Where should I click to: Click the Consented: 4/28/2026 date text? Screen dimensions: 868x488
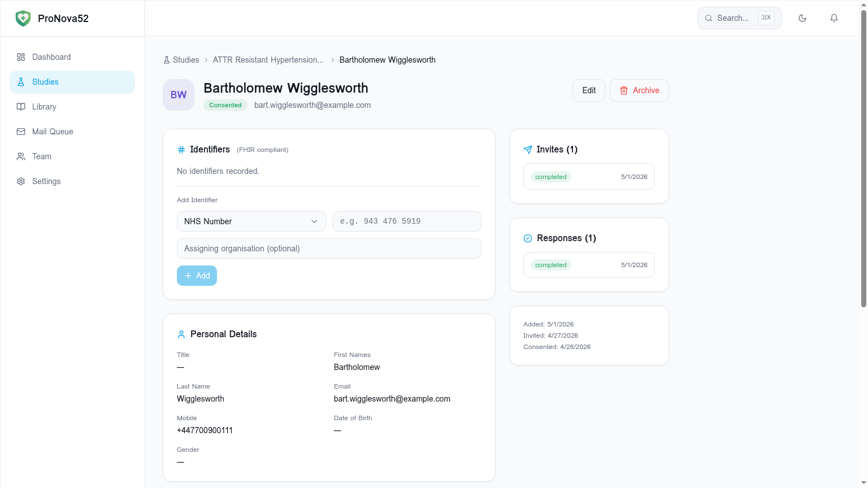(x=557, y=347)
